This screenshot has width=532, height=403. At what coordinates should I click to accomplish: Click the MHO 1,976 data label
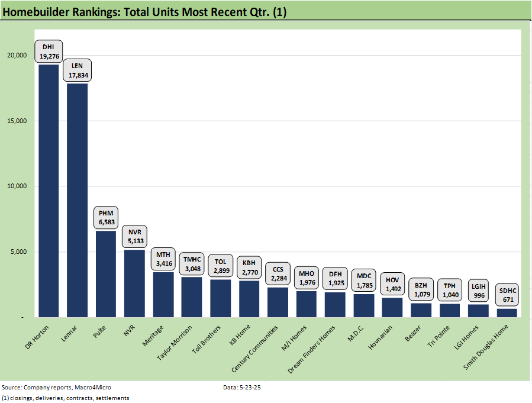pos(307,278)
